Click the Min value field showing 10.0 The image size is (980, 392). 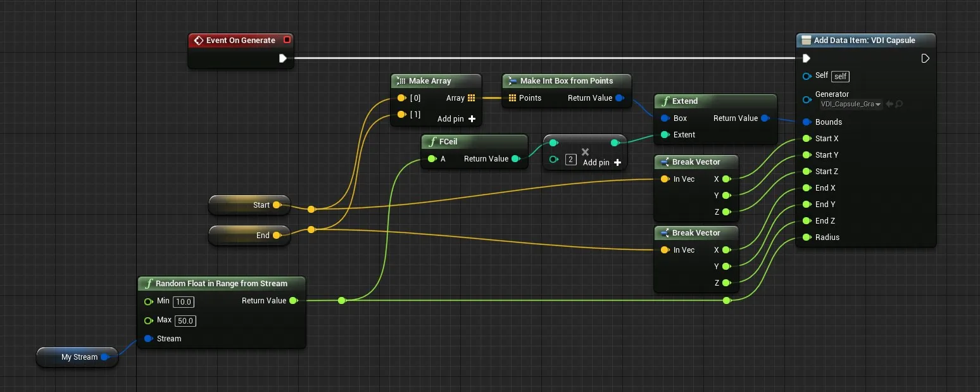coord(184,301)
